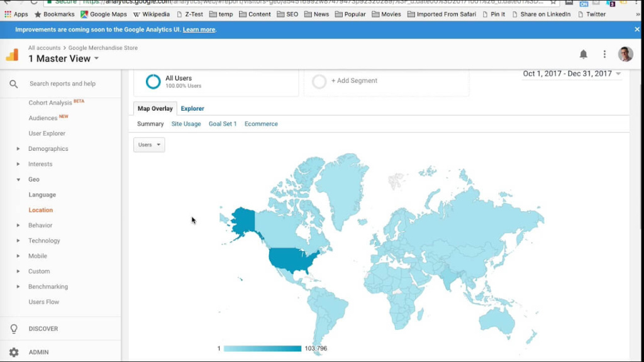Open the Twitter bookmark
The height and width of the screenshot is (362, 644).
pyautogui.click(x=592, y=14)
